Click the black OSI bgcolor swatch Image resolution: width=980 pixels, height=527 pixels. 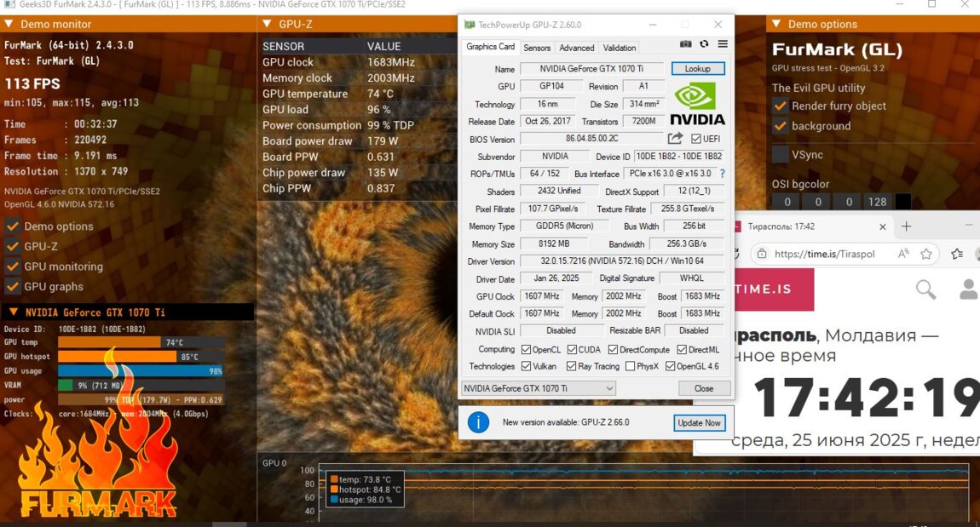pos(902,203)
